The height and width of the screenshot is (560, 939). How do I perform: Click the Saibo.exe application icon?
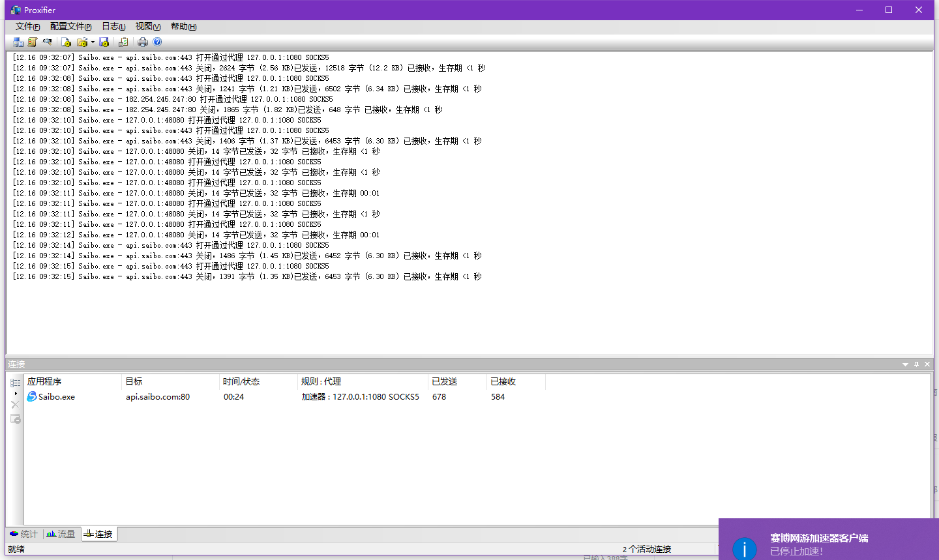(32, 396)
